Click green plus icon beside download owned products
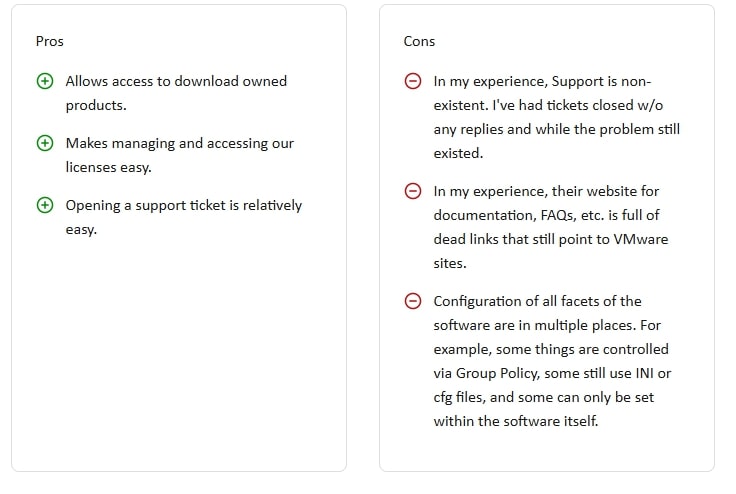This screenshot has height=494, width=736. click(x=44, y=81)
